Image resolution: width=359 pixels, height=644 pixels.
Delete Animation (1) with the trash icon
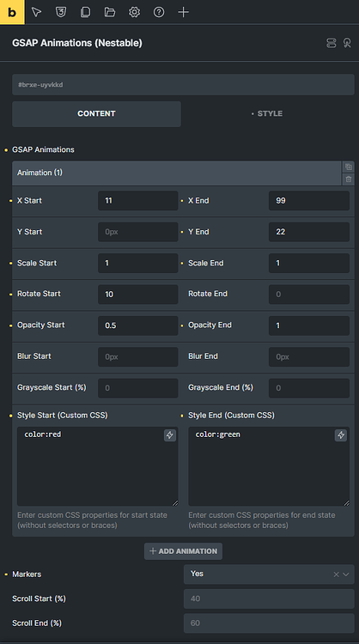[349, 179]
